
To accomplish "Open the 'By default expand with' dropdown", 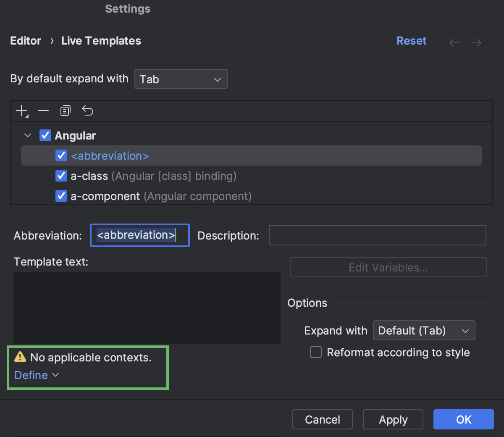I will click(181, 79).
